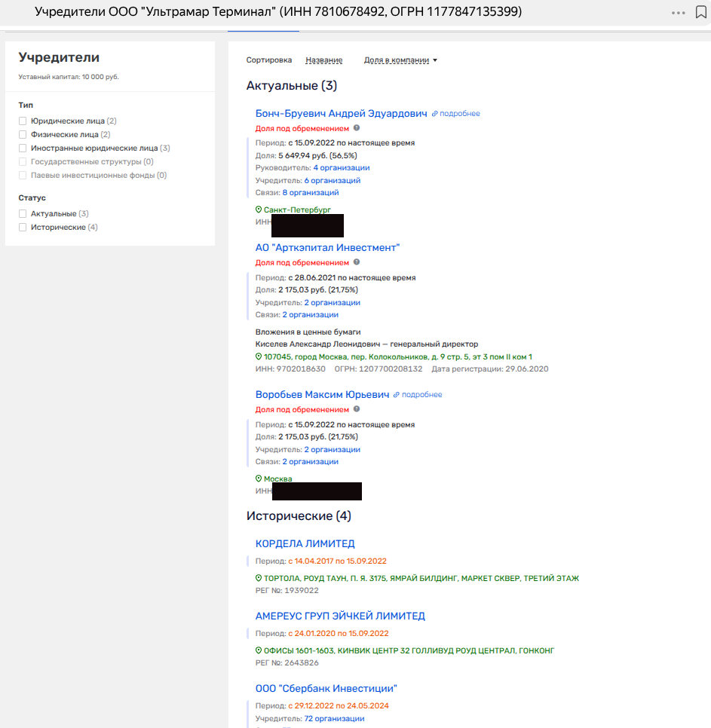The width and height of the screenshot is (711, 728).
Task: Tick the Иностранные юридические лица checkbox
Action: pos(23,148)
